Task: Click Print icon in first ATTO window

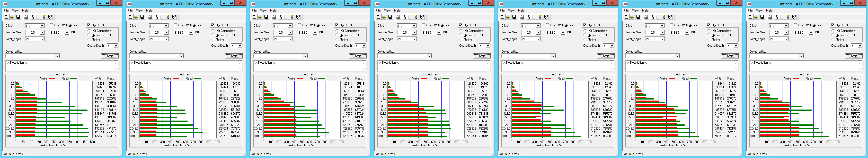Action: click(26, 17)
